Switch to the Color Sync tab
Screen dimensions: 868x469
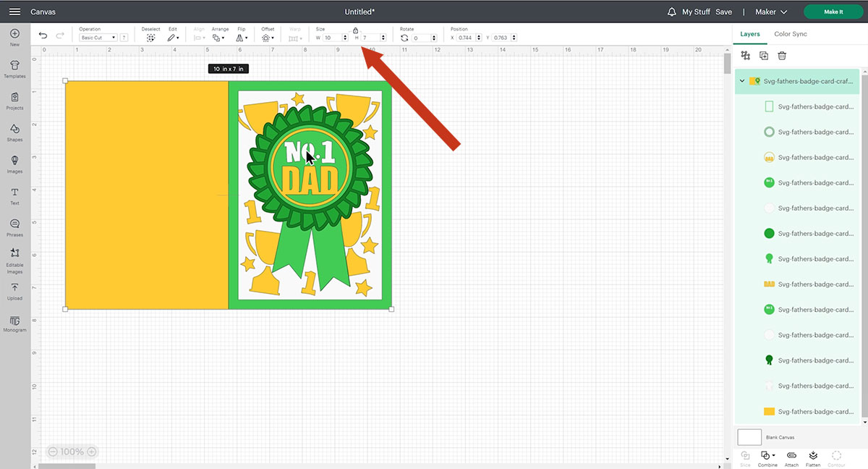(x=790, y=34)
